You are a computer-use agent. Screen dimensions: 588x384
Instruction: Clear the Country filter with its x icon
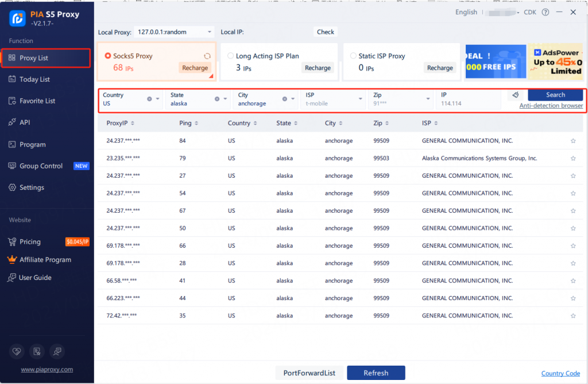click(x=148, y=100)
